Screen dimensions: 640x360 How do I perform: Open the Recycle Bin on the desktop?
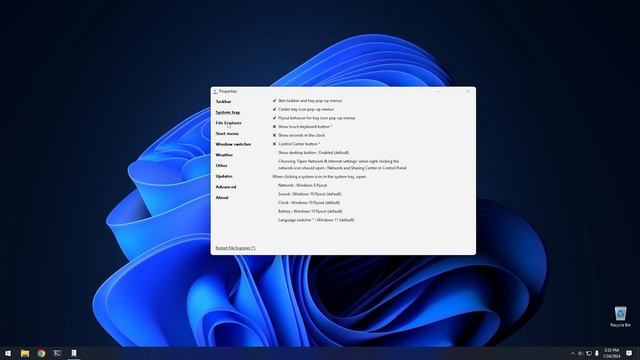620,316
